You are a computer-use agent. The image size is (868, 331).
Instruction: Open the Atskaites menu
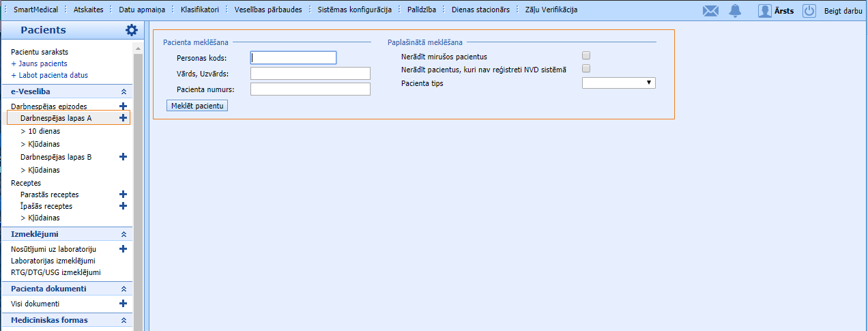tap(88, 10)
